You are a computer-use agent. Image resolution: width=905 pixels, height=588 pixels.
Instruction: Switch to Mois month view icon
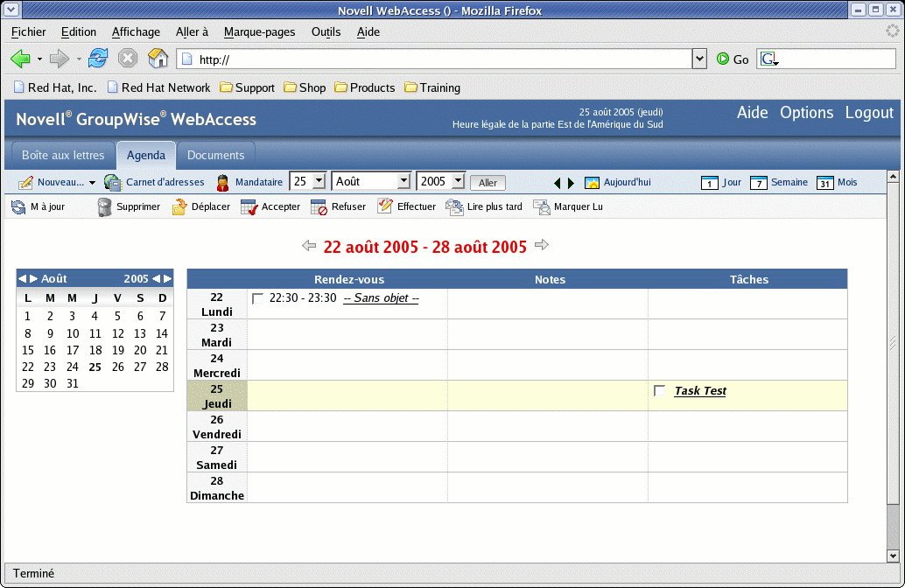click(824, 183)
